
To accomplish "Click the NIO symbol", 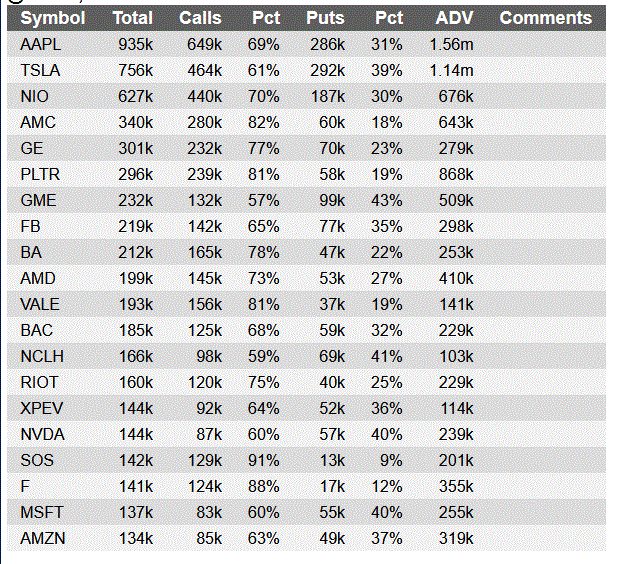I will pyautogui.click(x=34, y=96).
